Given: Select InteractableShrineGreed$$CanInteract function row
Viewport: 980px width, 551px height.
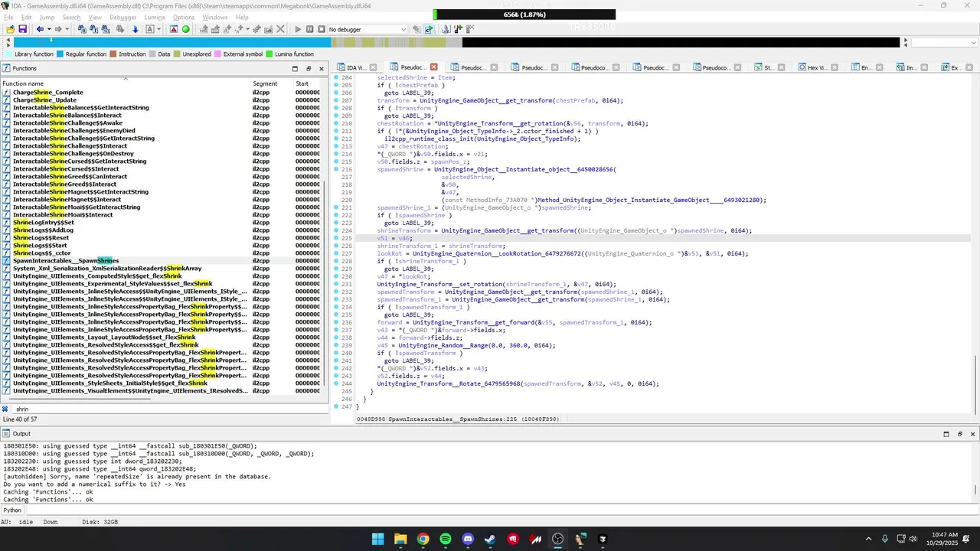Looking at the screenshot, I should 163,176.
